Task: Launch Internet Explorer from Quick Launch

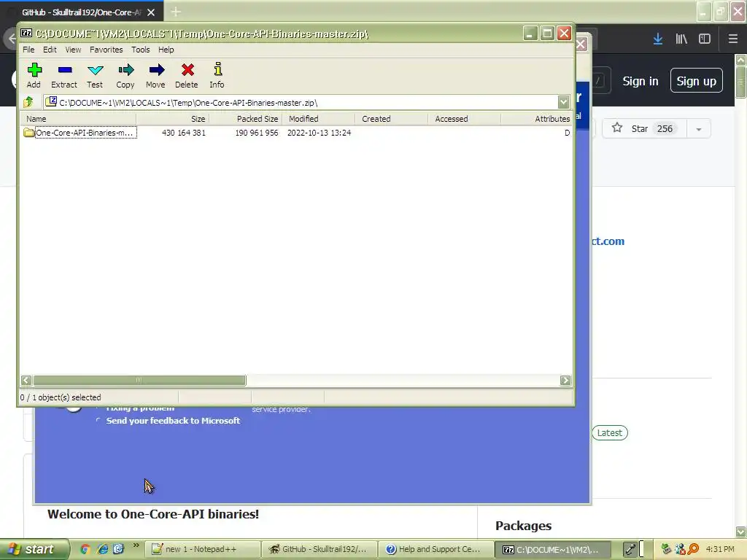Action: point(102,549)
